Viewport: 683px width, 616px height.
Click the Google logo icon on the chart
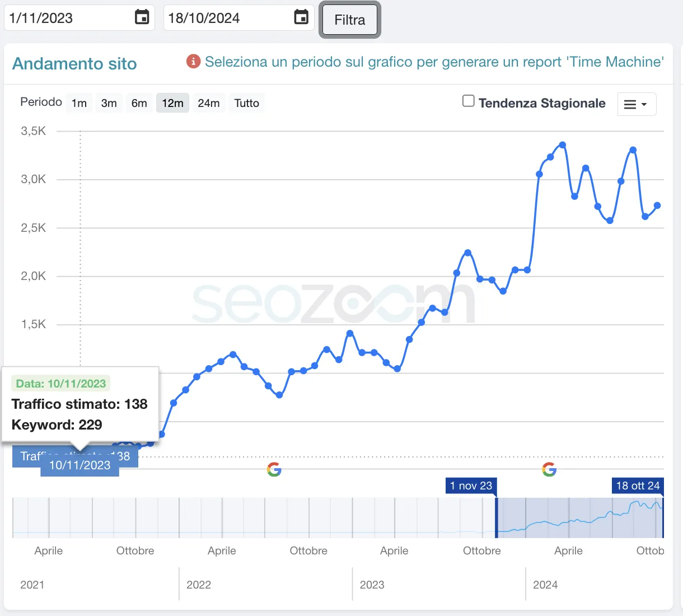pos(274,470)
